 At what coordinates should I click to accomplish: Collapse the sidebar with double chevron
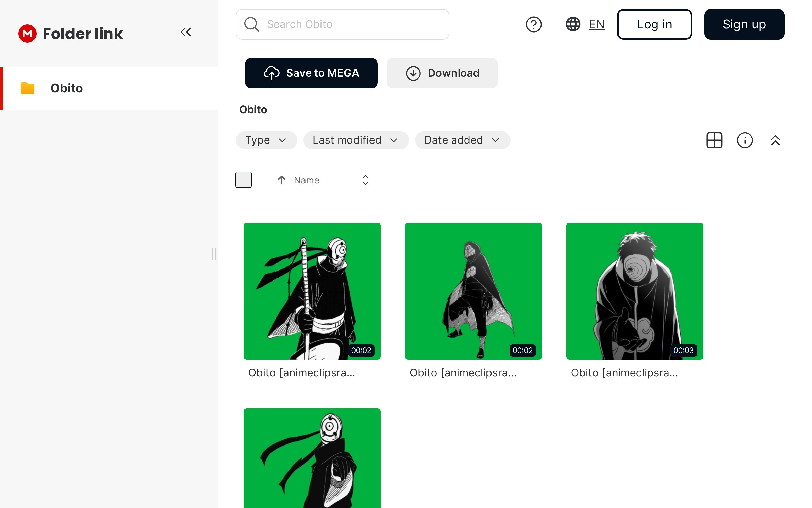point(185,32)
